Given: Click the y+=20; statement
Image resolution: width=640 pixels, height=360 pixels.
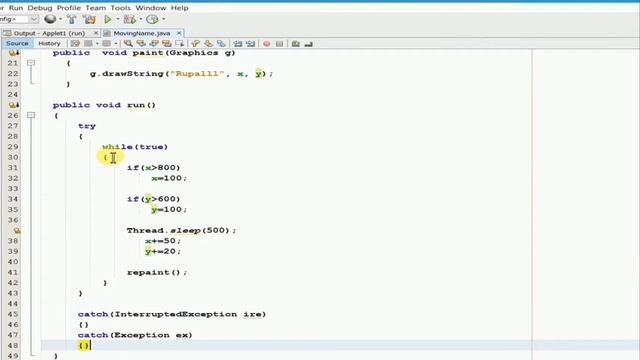Looking at the screenshot, I should (162, 251).
